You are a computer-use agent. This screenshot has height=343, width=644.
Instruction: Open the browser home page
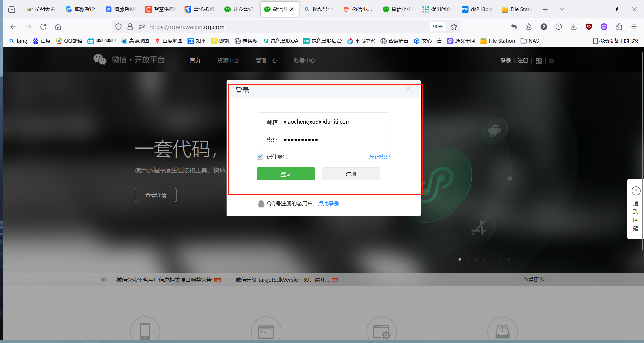(x=58, y=27)
